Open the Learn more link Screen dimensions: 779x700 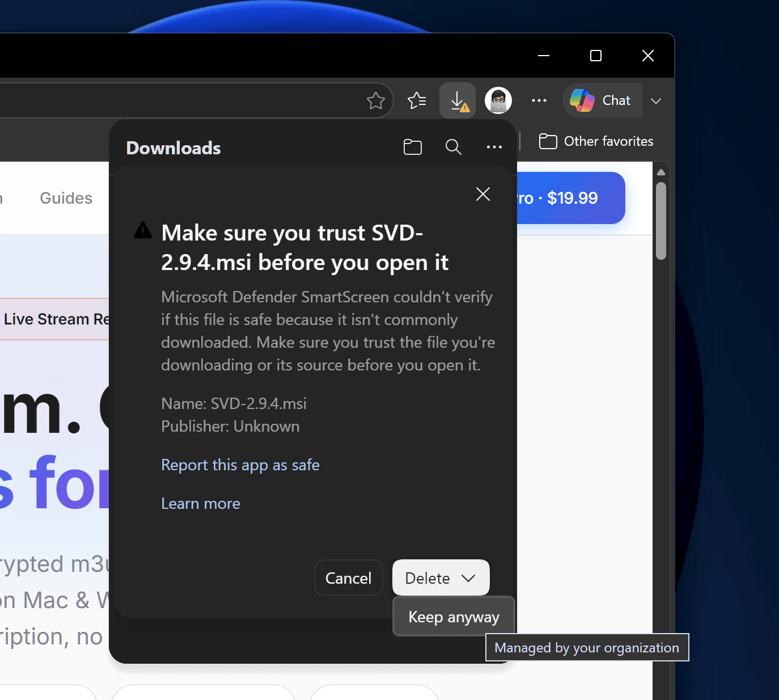[201, 504]
